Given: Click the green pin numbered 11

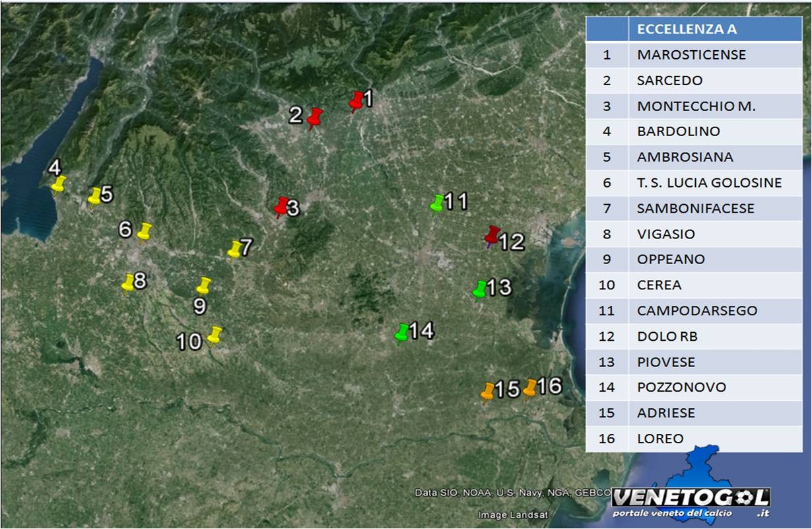Looking at the screenshot, I should (x=437, y=203).
